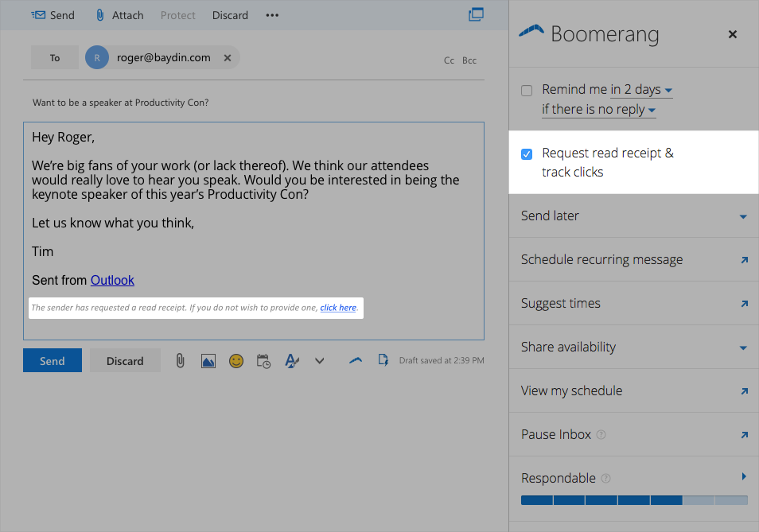Show formatting options icon

click(292, 361)
